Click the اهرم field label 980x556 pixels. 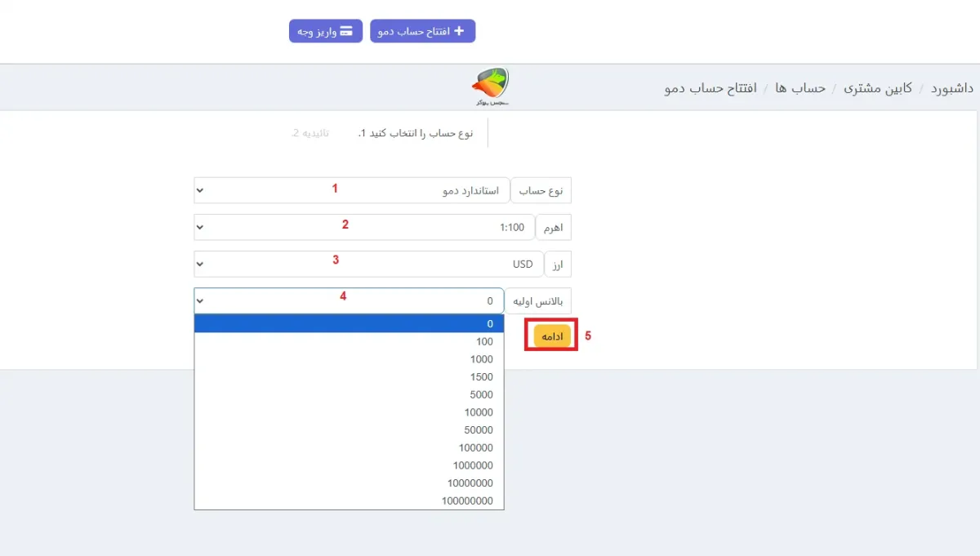pyautogui.click(x=554, y=227)
